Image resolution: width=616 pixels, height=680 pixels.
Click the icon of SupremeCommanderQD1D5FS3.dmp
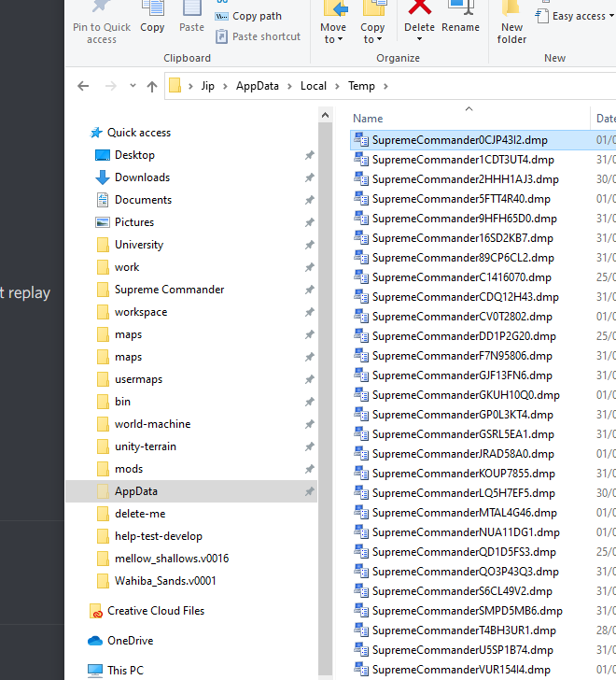click(x=361, y=552)
